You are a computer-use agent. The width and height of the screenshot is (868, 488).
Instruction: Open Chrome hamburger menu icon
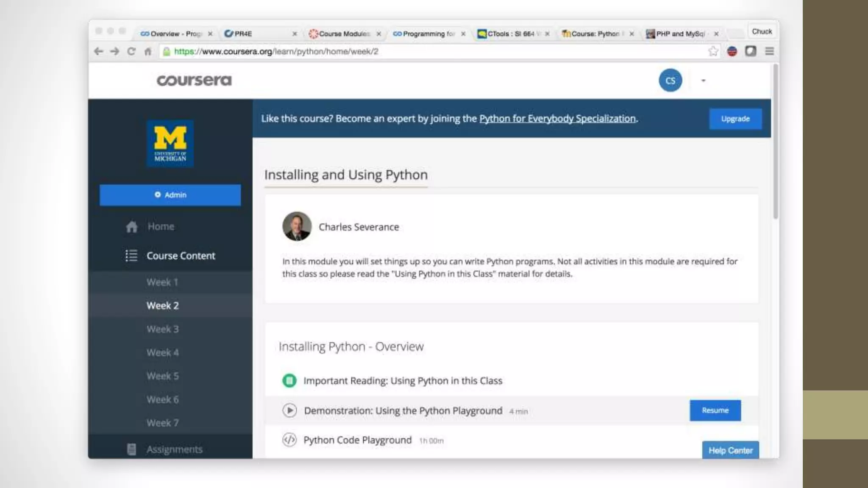769,51
